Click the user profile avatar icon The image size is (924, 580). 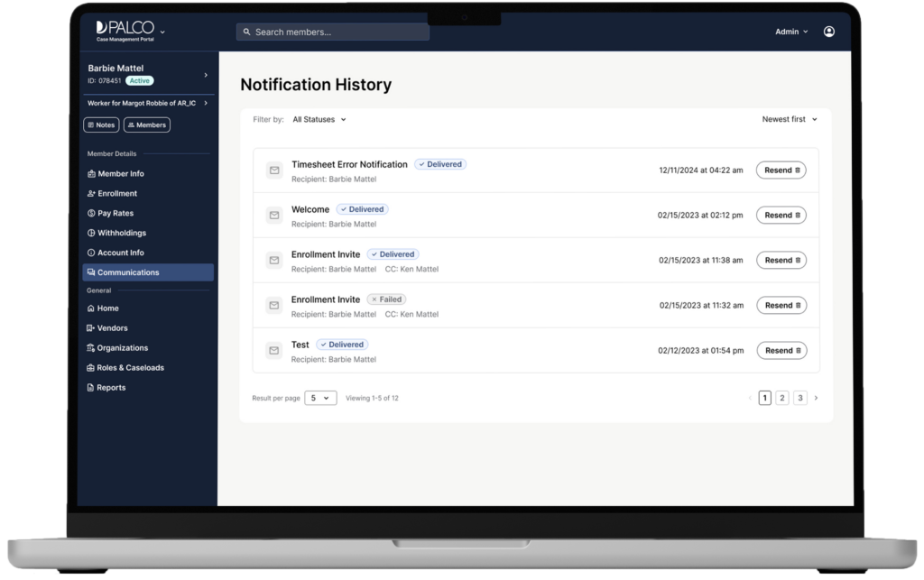coord(828,32)
